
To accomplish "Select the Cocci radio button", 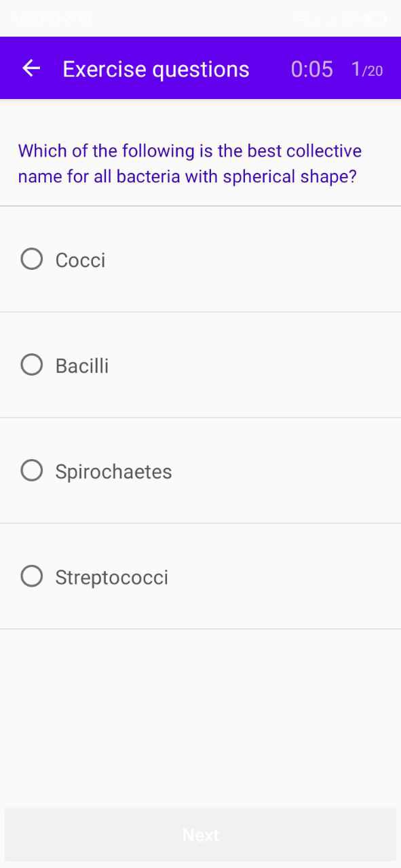I will (x=32, y=259).
